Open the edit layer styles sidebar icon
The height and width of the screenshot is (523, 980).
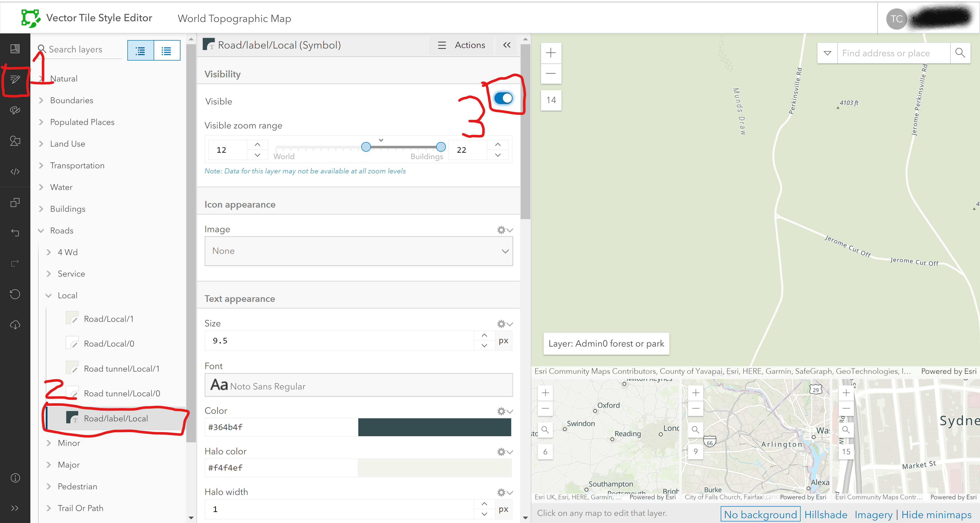[x=15, y=80]
